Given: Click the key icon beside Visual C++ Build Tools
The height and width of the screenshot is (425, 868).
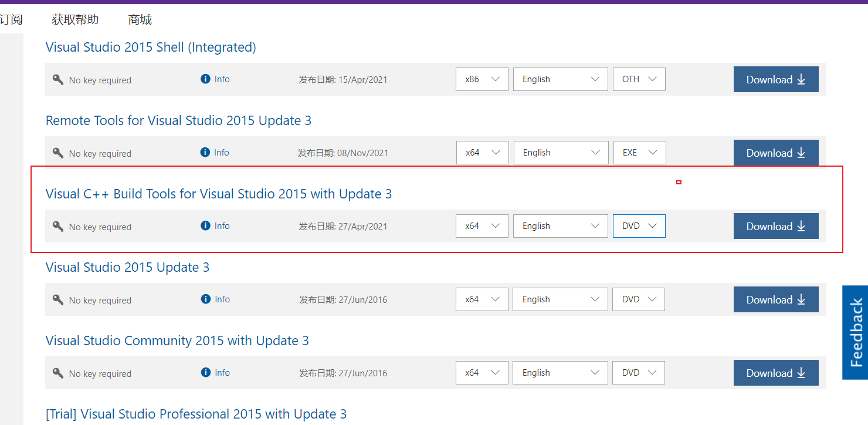Looking at the screenshot, I should (57, 226).
